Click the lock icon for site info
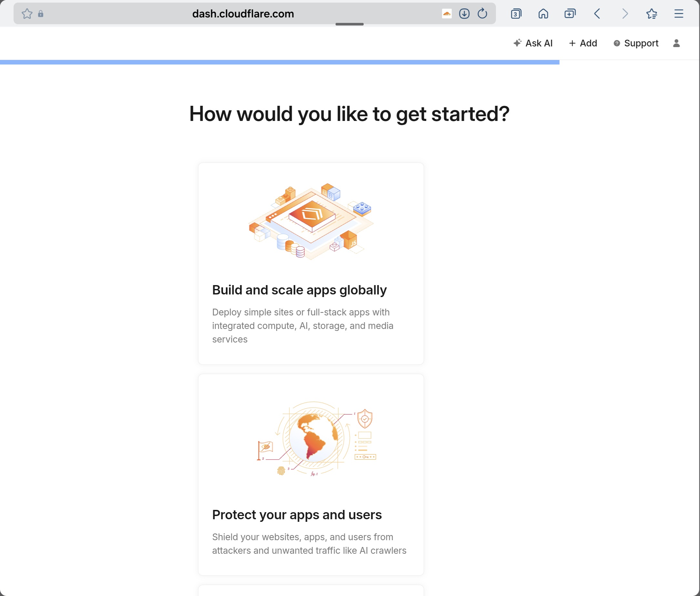Screen dimensions: 700x596 point(41,14)
